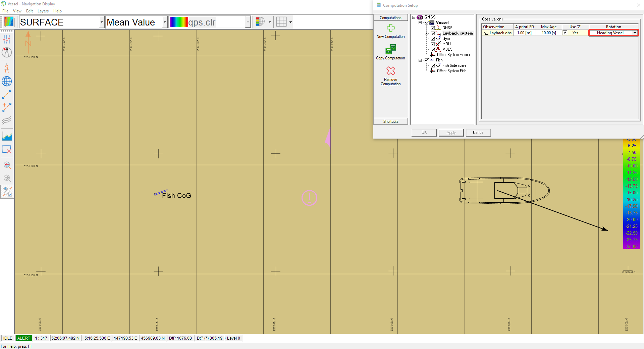The image size is (644, 349).
Task: Click the grey wavy lines contour icon
Action: pos(7,120)
